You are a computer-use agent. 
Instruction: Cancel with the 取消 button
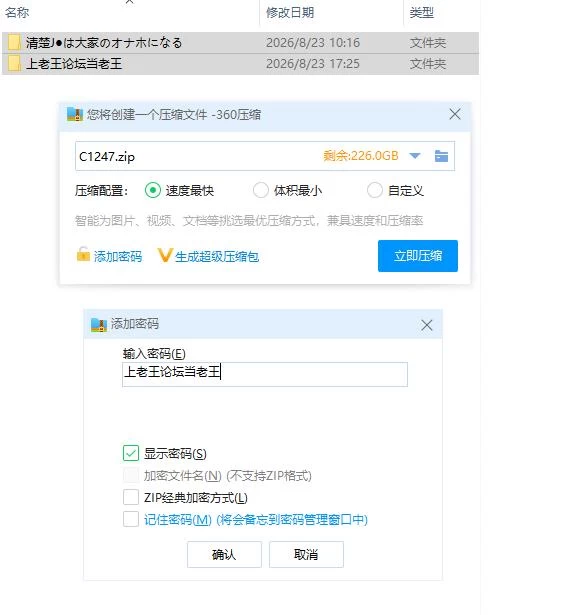pos(306,554)
